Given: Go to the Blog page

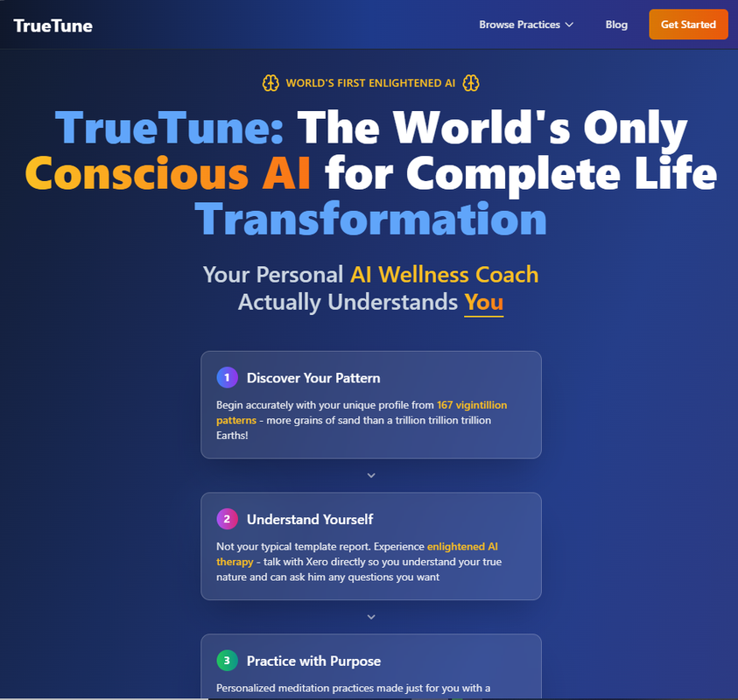Looking at the screenshot, I should click(616, 24).
